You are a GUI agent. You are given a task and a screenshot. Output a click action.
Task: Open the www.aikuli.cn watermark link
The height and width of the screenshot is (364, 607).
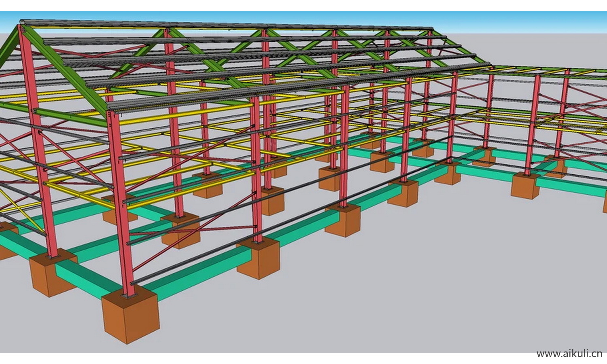(569, 354)
